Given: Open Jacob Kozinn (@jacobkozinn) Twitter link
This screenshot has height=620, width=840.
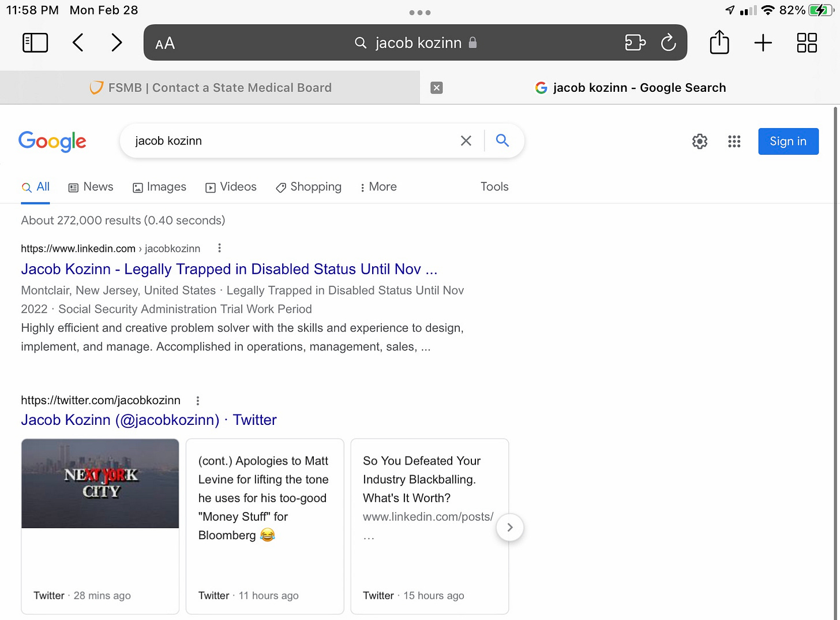Looking at the screenshot, I should pos(149,420).
